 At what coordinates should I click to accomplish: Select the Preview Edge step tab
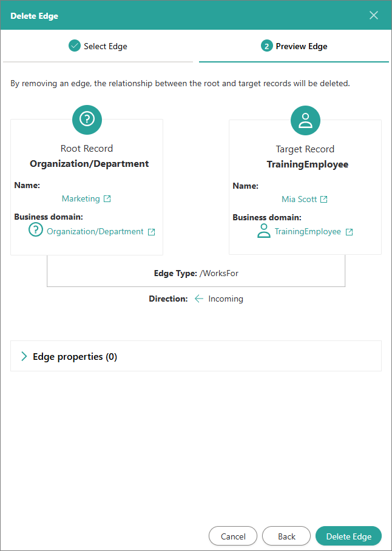point(294,46)
